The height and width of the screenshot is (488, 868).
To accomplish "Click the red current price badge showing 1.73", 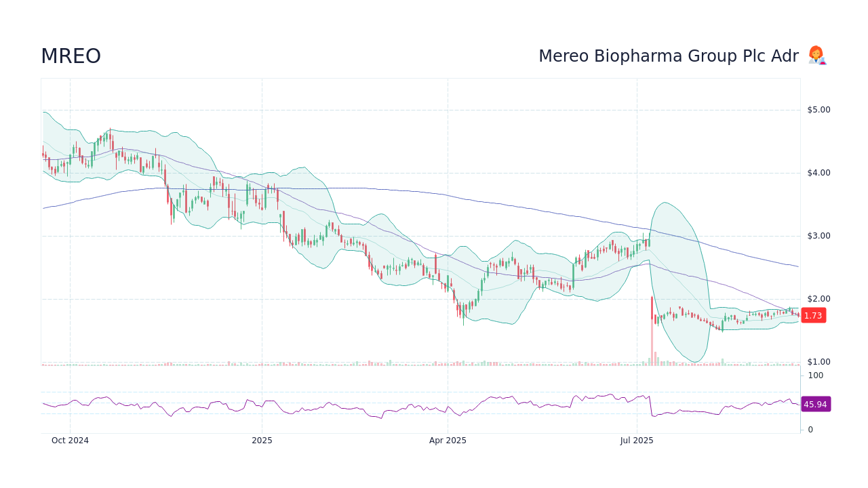I will click(x=813, y=315).
